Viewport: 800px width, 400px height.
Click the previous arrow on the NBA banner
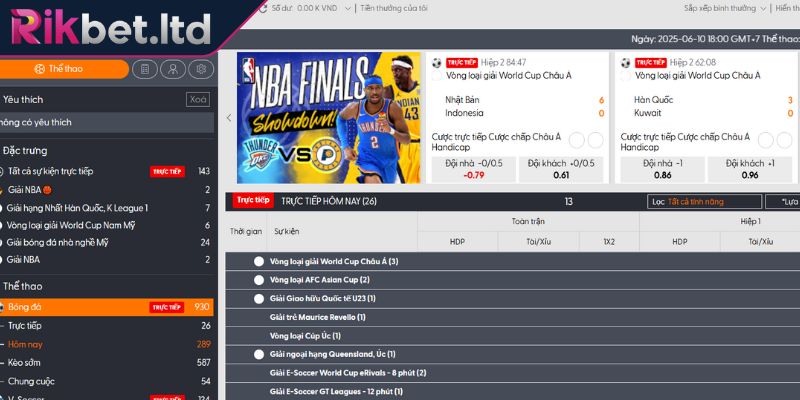[228, 117]
